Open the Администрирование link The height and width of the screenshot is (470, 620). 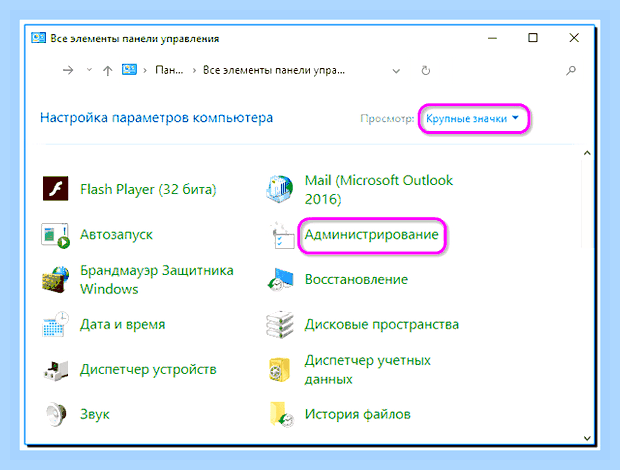tap(371, 234)
